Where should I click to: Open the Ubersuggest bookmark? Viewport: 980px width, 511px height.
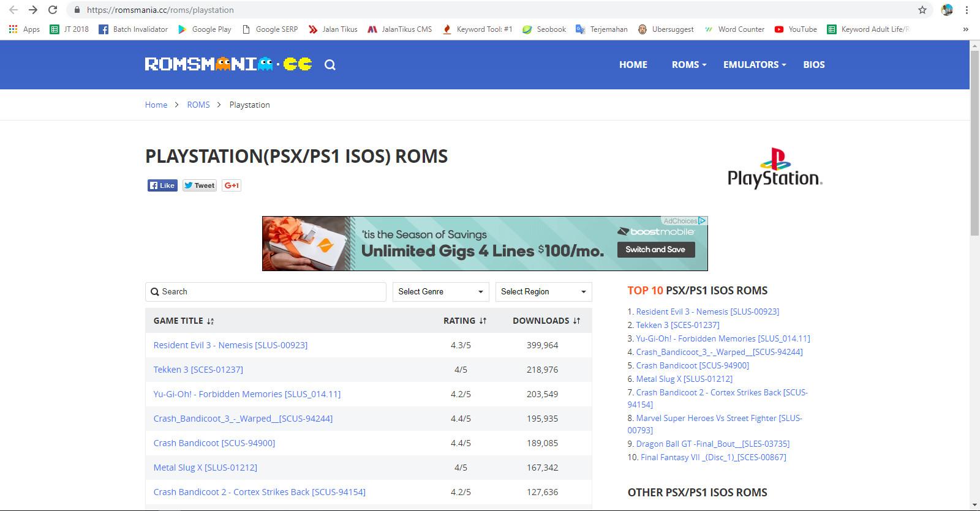[x=666, y=29]
